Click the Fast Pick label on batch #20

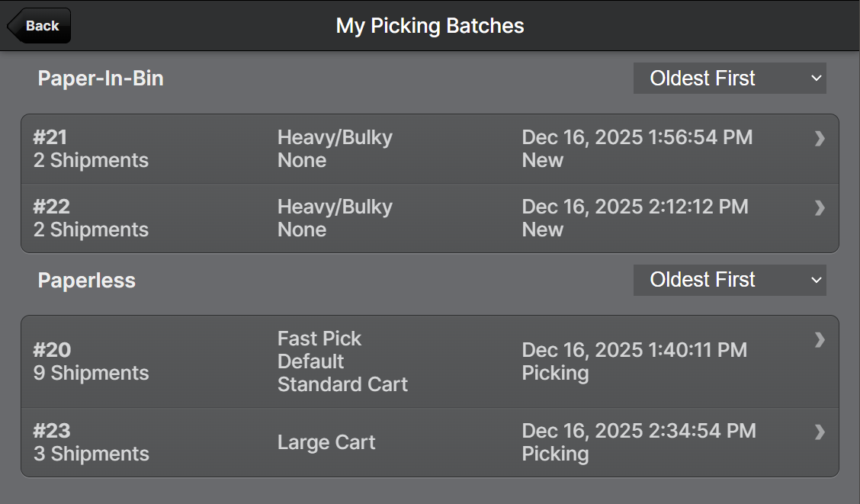[x=319, y=339]
